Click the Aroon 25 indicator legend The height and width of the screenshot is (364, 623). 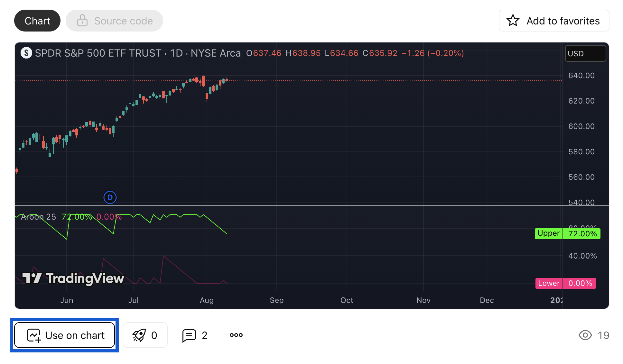click(x=38, y=217)
